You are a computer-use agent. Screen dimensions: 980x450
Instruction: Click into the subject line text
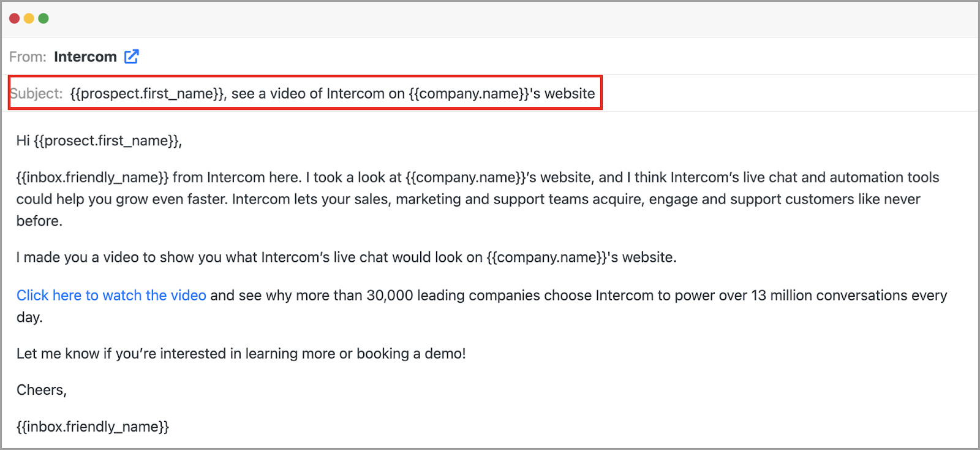pos(333,94)
